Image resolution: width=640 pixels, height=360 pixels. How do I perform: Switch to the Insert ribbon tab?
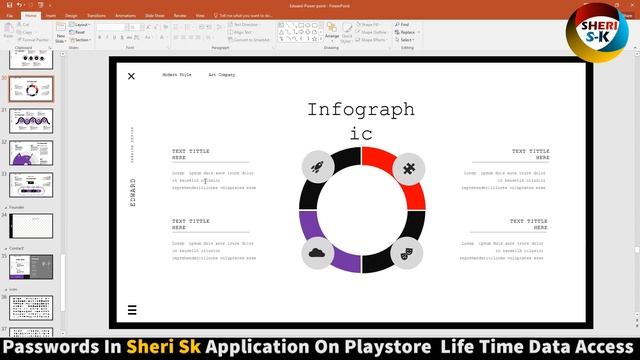(x=51, y=16)
